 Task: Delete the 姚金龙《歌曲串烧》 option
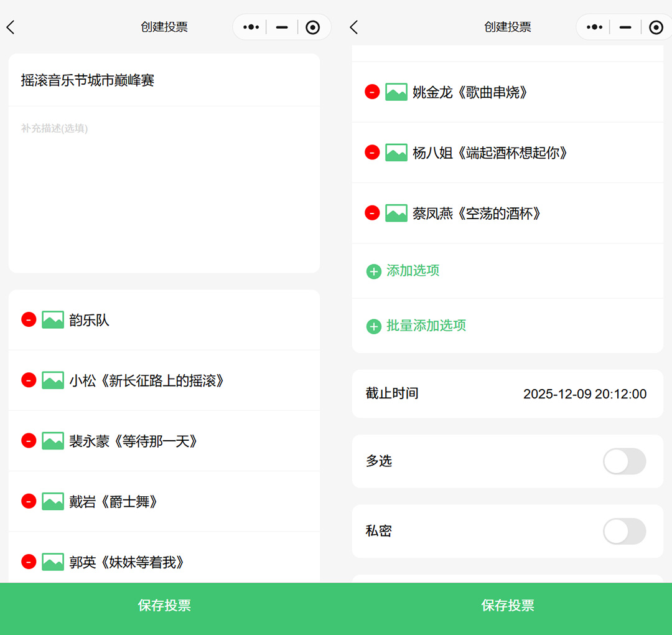click(371, 92)
